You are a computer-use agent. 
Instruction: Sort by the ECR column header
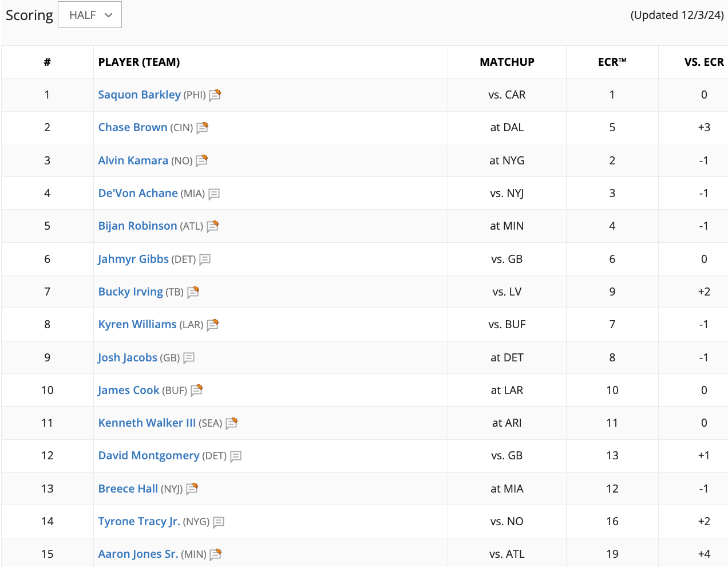click(612, 62)
